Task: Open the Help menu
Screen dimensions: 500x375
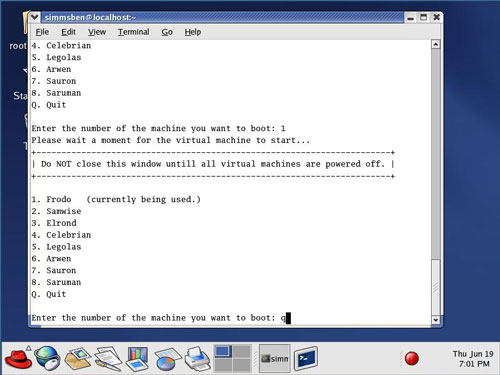Action: [193, 32]
